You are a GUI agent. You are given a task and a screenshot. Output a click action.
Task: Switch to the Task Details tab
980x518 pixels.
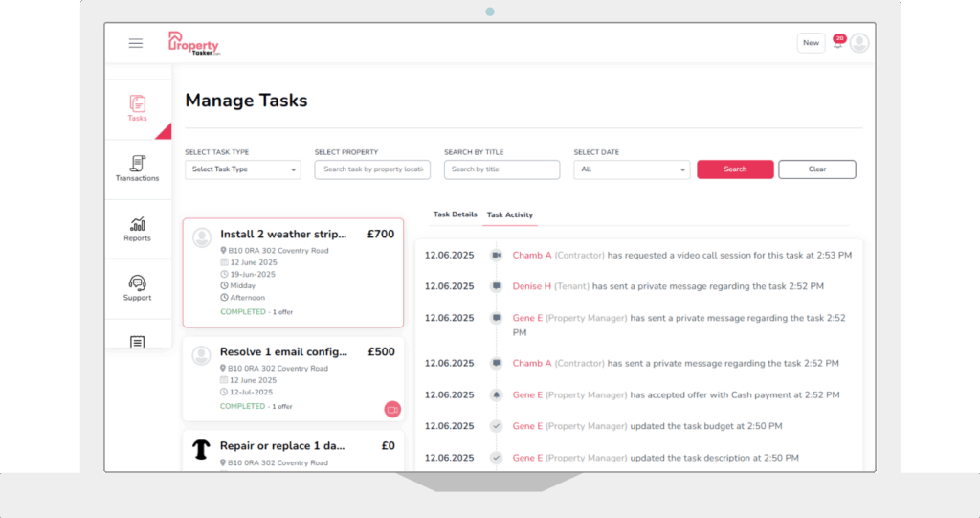[455, 214]
